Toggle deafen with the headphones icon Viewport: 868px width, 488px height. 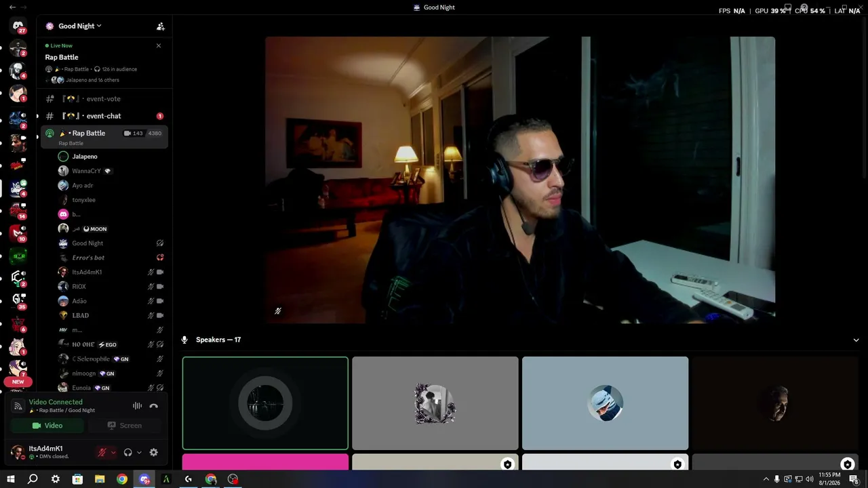[128, 452]
